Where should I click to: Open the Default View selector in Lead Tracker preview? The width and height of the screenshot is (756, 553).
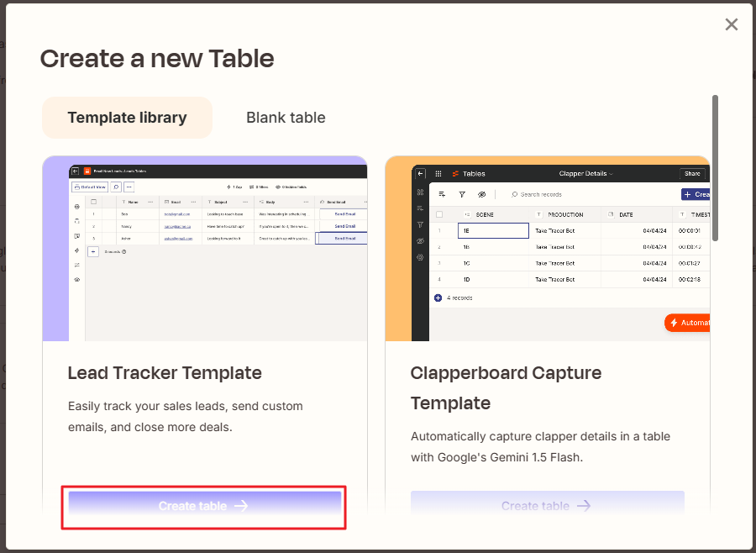pos(90,187)
